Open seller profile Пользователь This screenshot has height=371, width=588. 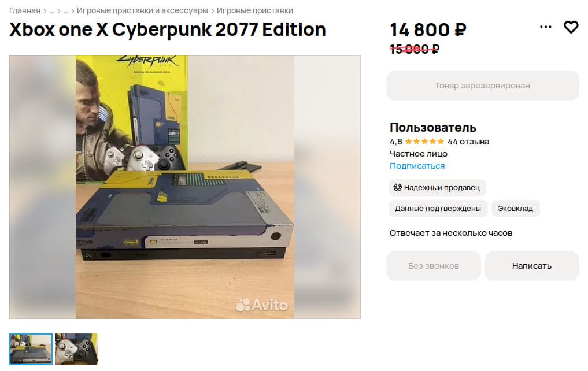coord(432,127)
